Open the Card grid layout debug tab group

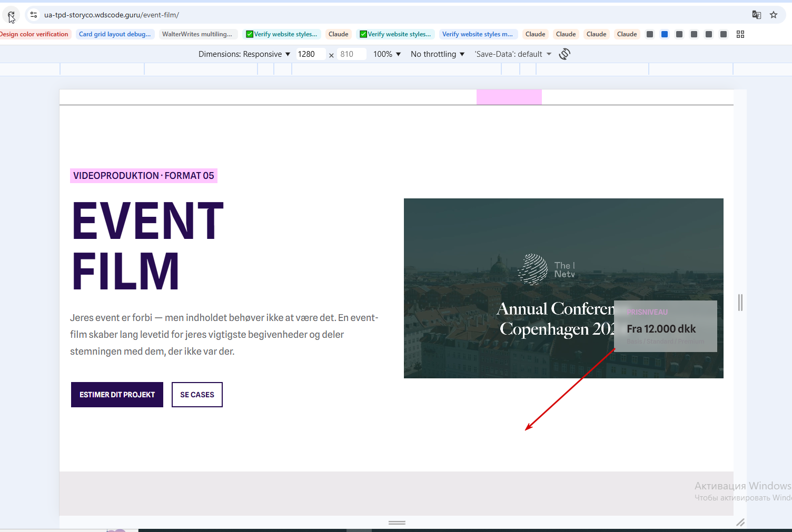click(x=115, y=34)
